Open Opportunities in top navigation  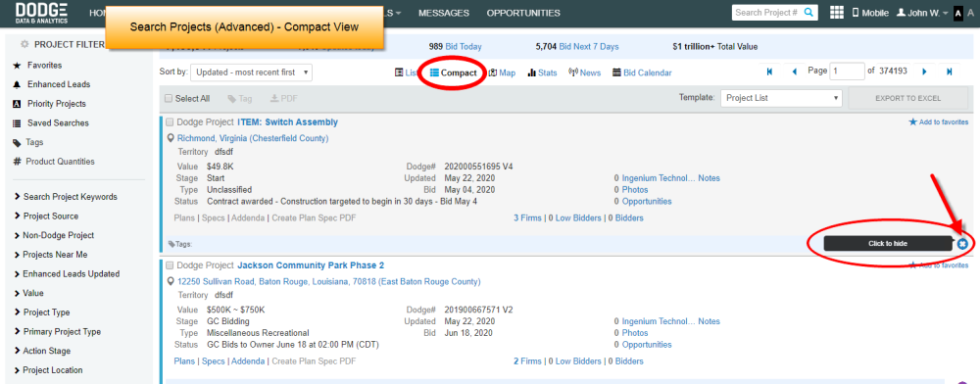click(523, 13)
